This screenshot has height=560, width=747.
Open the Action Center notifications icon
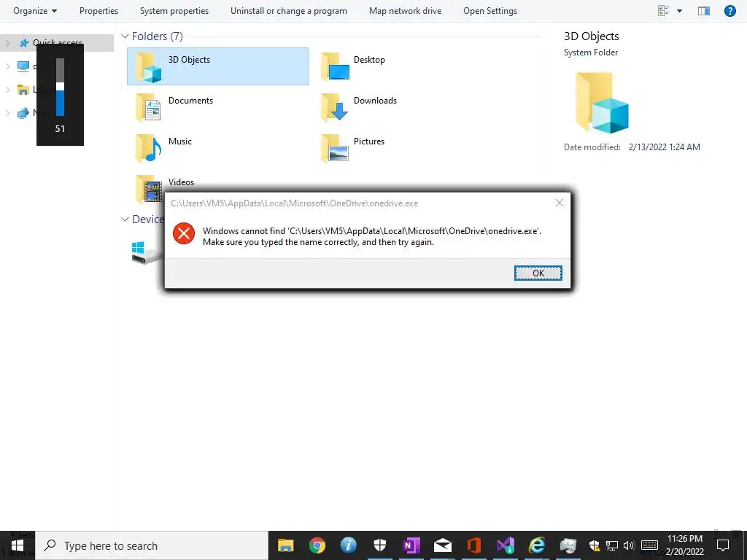723,545
